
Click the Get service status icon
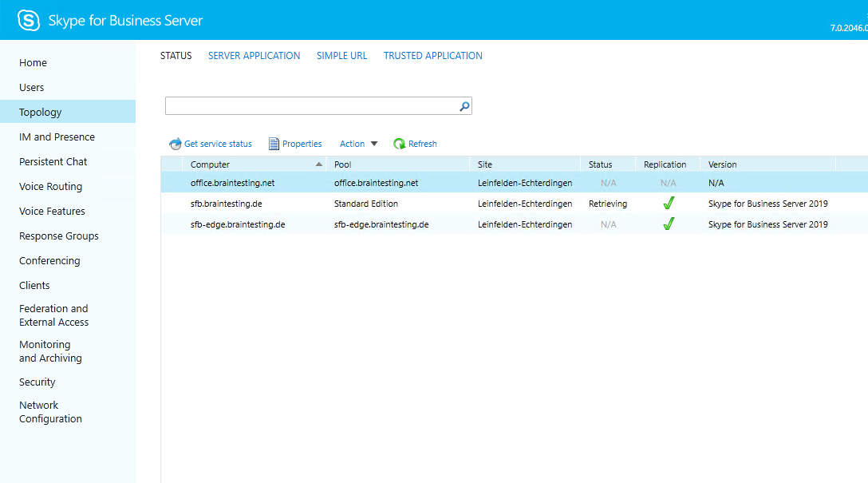(x=176, y=145)
